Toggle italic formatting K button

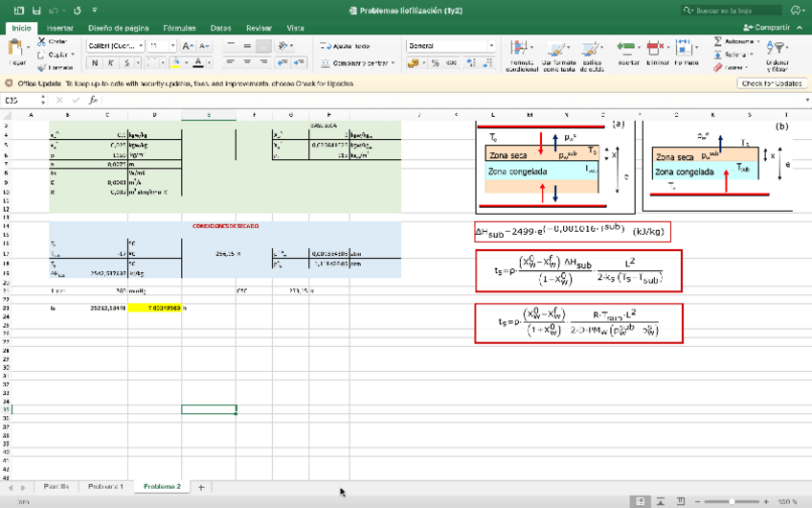(112, 63)
